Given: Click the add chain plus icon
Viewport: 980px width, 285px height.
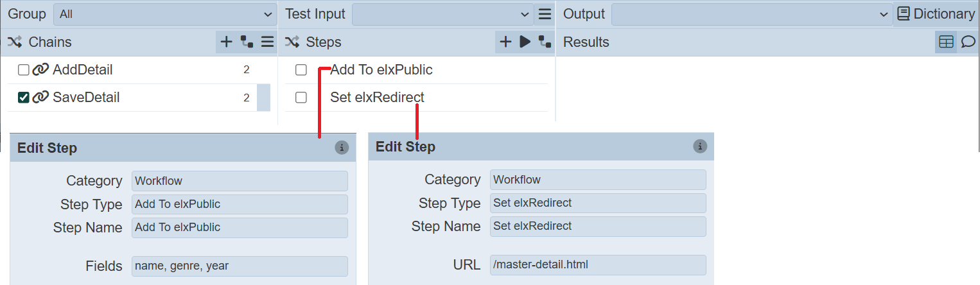Looking at the screenshot, I should point(226,42).
